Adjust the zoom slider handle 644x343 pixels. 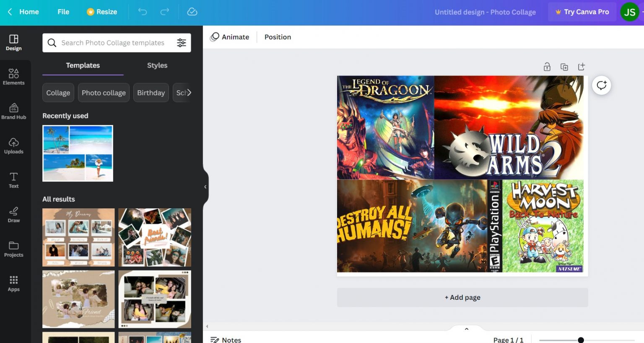coord(581,340)
